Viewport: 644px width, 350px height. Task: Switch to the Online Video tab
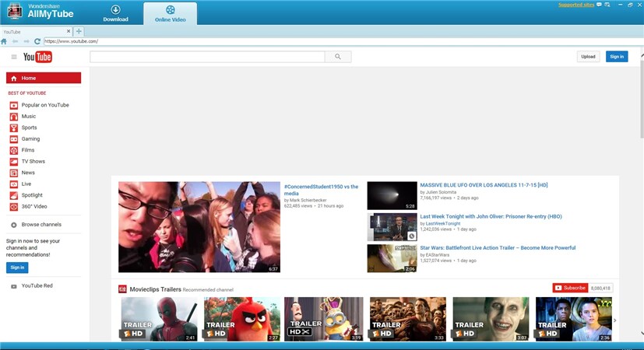[x=170, y=13]
